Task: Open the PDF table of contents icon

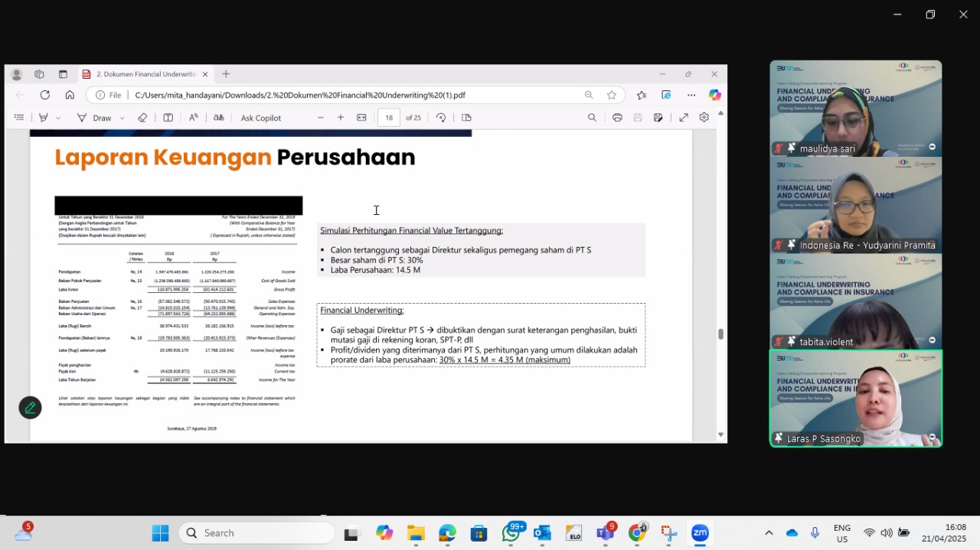Action: pyautogui.click(x=19, y=118)
